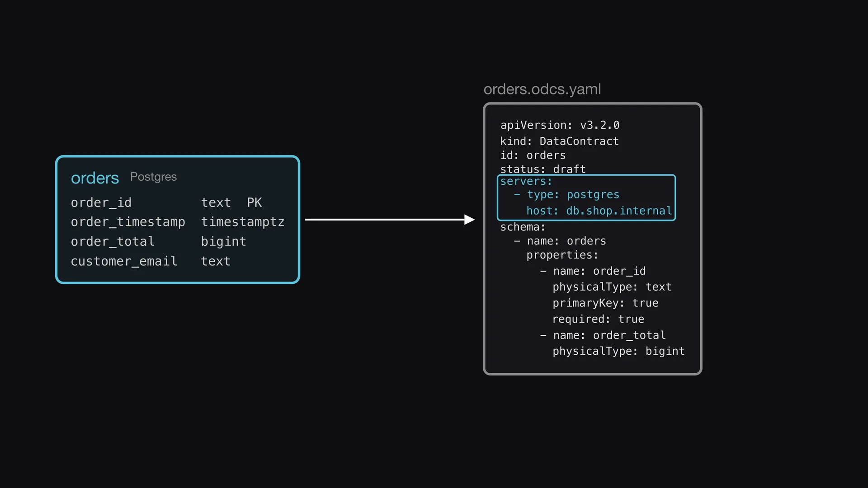
Task: Click the 'PK' marker in the order_id row
Action: (255, 202)
